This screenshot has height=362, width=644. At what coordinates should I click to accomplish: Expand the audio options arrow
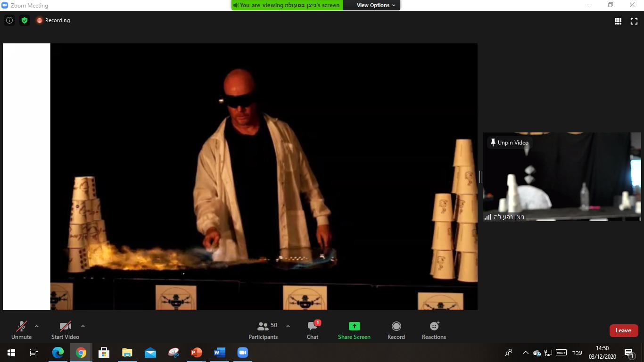(x=37, y=326)
